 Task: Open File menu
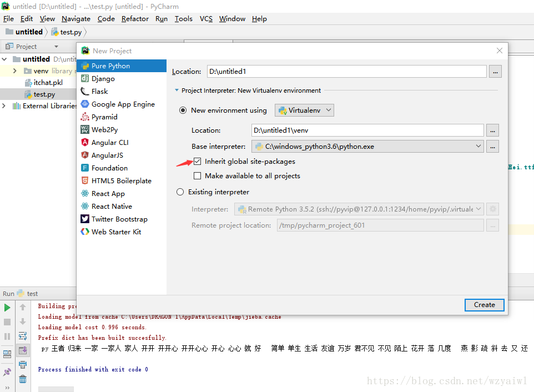8,19
